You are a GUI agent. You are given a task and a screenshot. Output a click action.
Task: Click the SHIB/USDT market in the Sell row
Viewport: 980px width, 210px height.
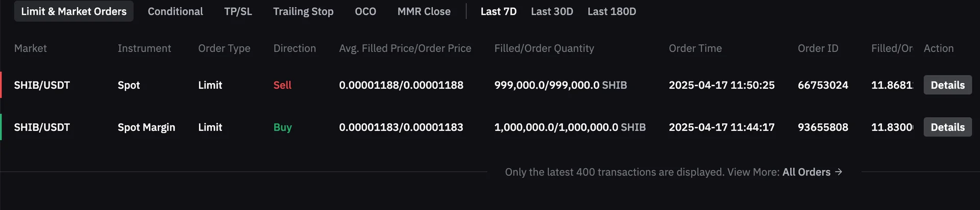point(42,85)
